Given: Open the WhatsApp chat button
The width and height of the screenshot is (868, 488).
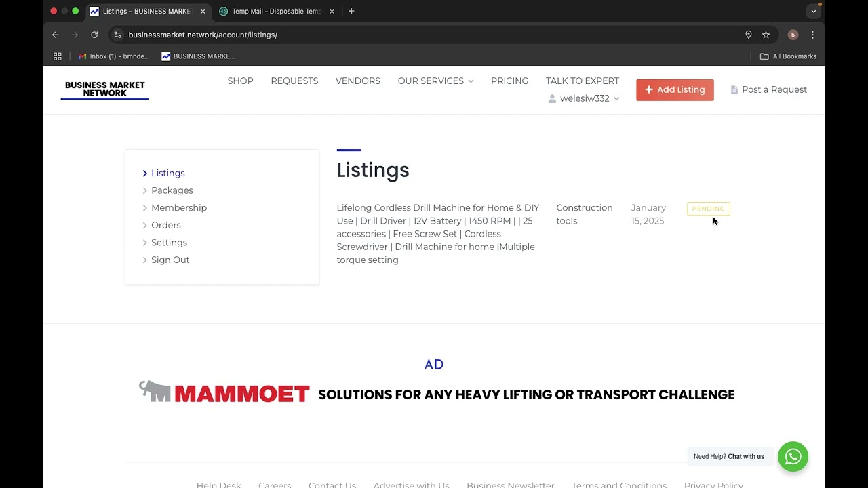Looking at the screenshot, I should coord(793,457).
